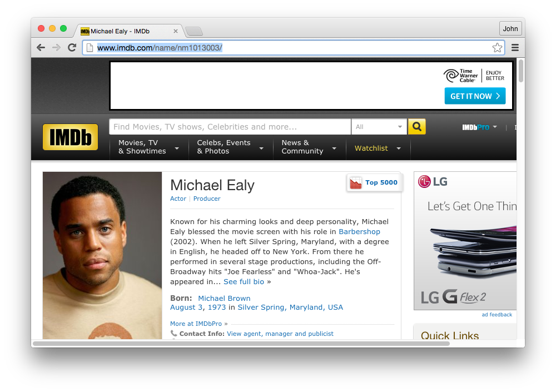This screenshot has width=556, height=392.
Task: Click the LG logo in the ad
Action: pyautogui.click(x=433, y=182)
